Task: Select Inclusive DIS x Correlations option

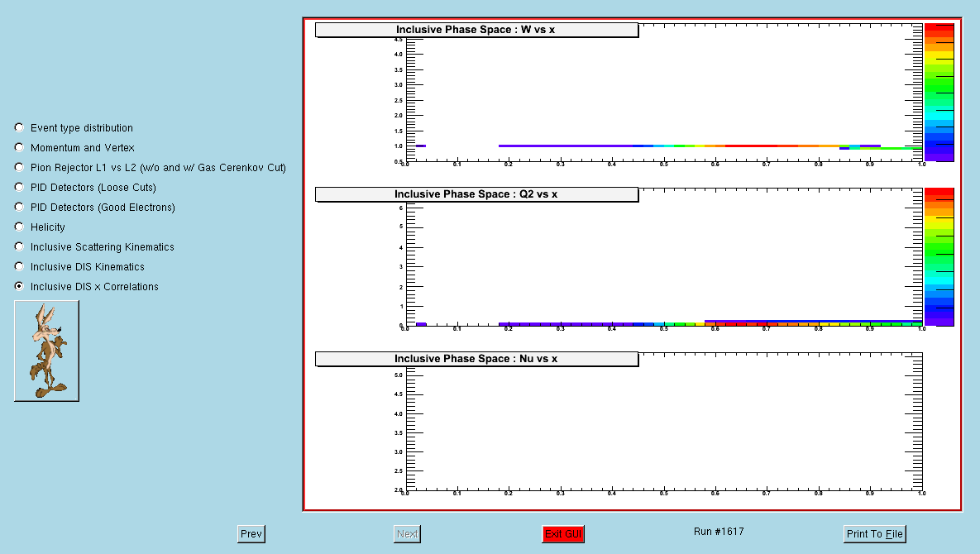Action: click(86, 287)
